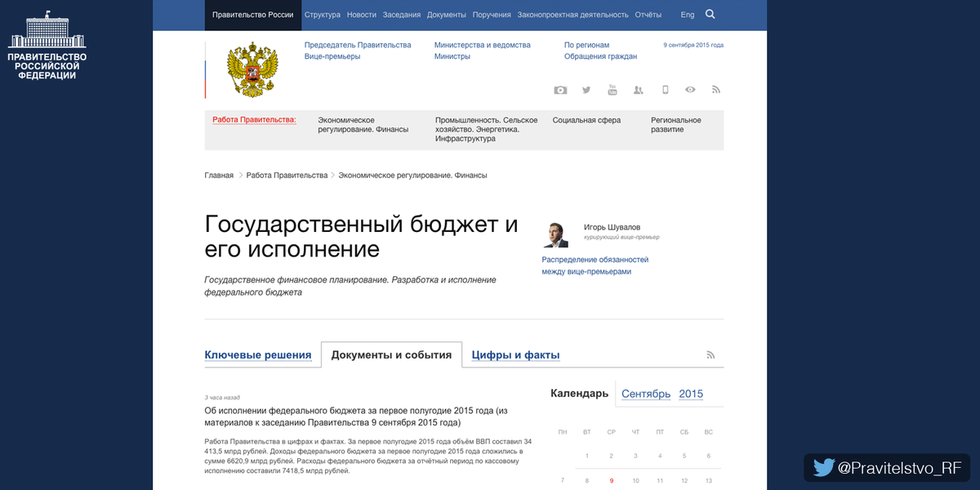Viewport: 980px width, 490px height.
Task: Open the social group users icon
Action: (x=639, y=90)
